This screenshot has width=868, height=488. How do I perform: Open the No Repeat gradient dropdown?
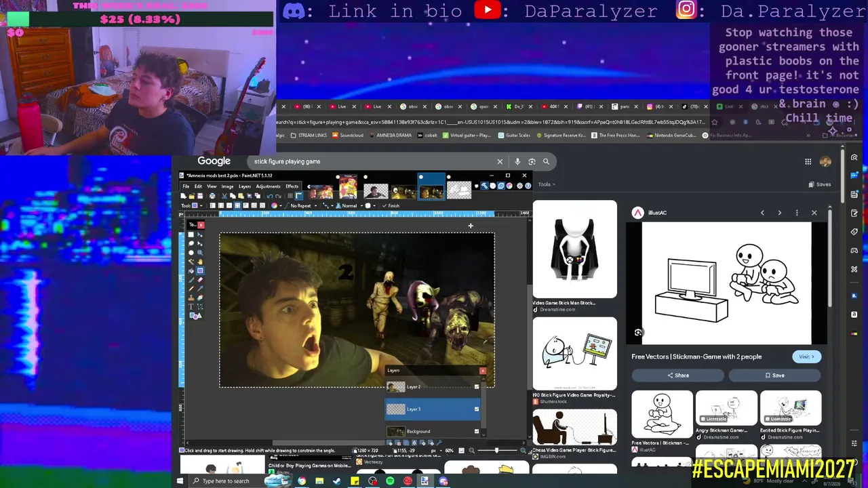click(302, 205)
